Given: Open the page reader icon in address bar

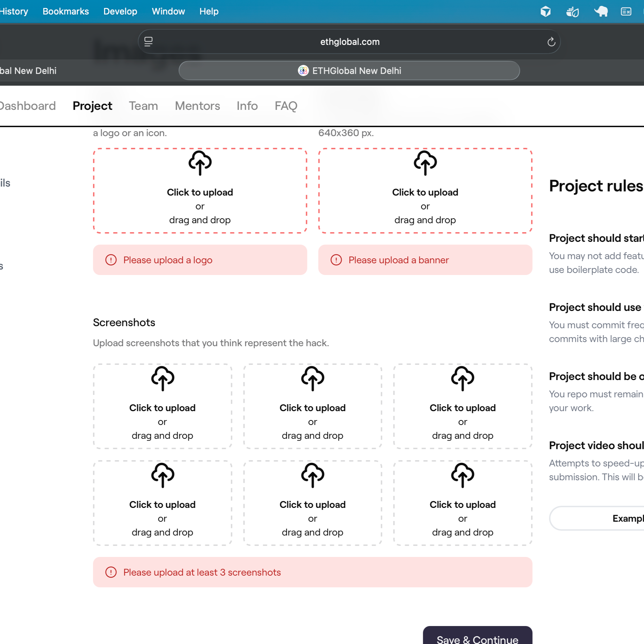Looking at the screenshot, I should tap(149, 42).
